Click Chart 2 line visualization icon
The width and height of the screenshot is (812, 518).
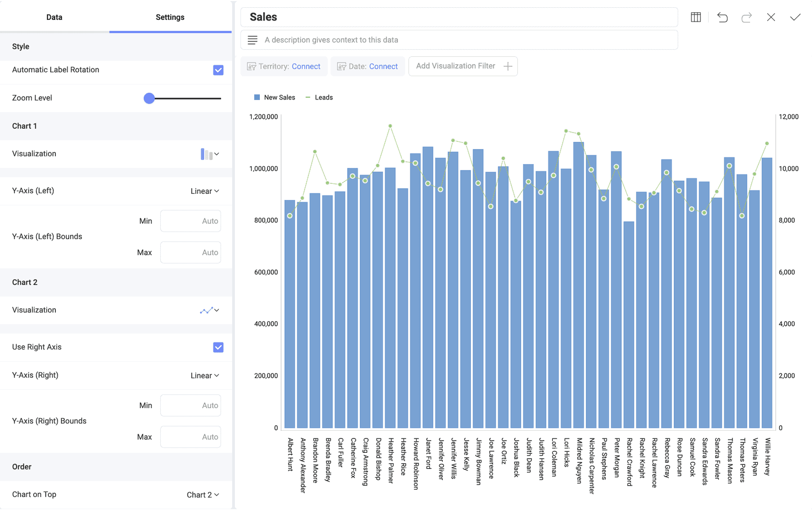tap(206, 310)
